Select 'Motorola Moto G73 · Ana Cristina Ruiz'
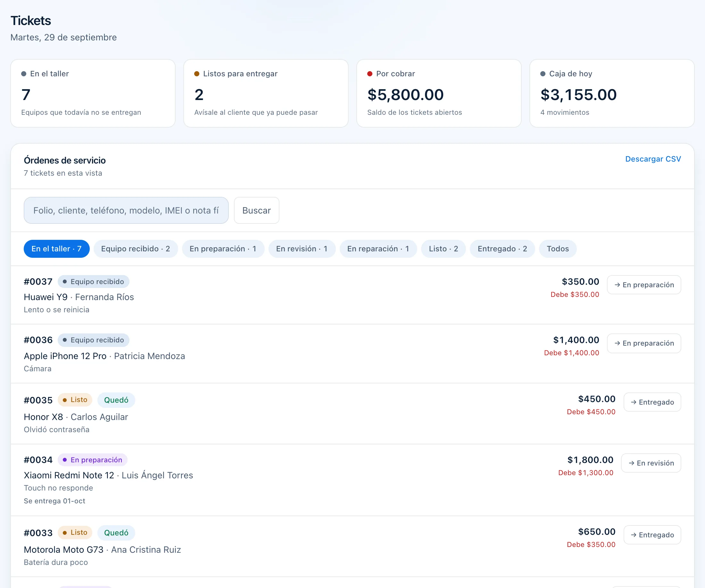Screen dimensions: 705x588 point(103,550)
